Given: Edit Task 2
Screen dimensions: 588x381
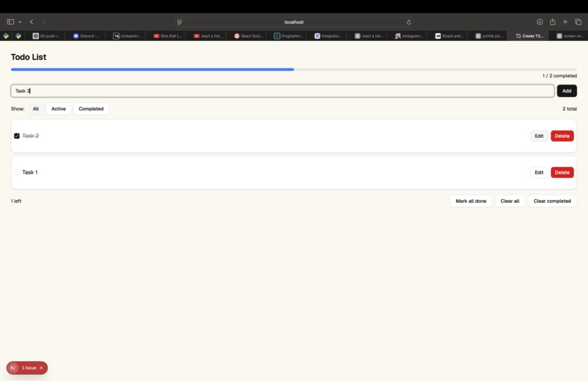Looking at the screenshot, I should (539, 136).
